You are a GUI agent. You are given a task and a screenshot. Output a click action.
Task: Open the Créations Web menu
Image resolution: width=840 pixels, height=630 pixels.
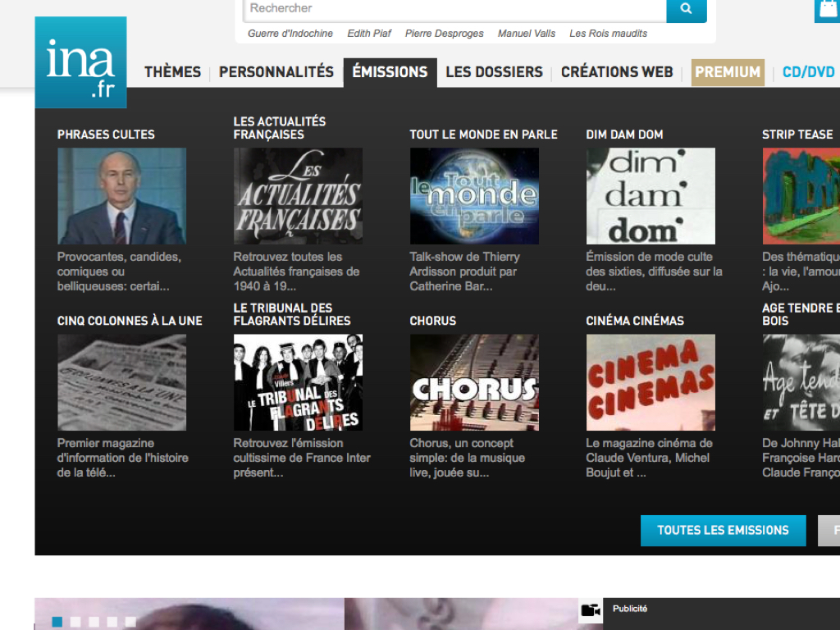pyautogui.click(x=617, y=72)
